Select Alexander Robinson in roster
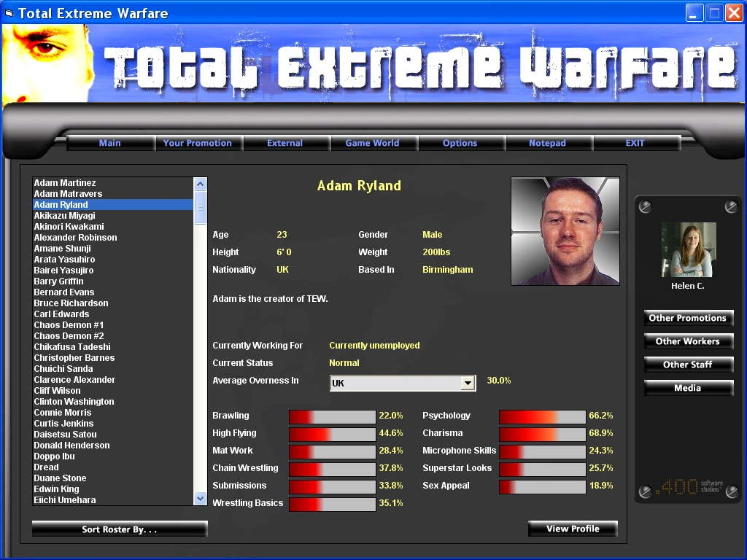The height and width of the screenshot is (560, 747). click(x=113, y=238)
